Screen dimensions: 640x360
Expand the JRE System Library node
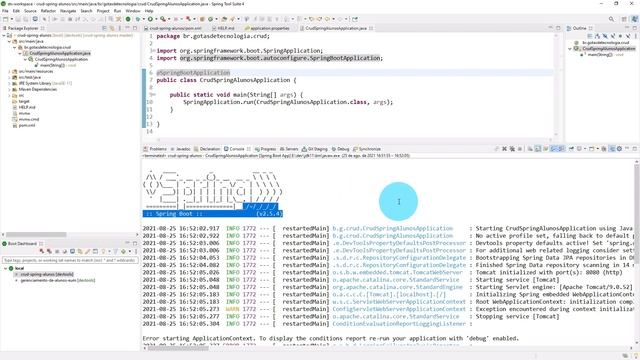pyautogui.click(x=9, y=83)
